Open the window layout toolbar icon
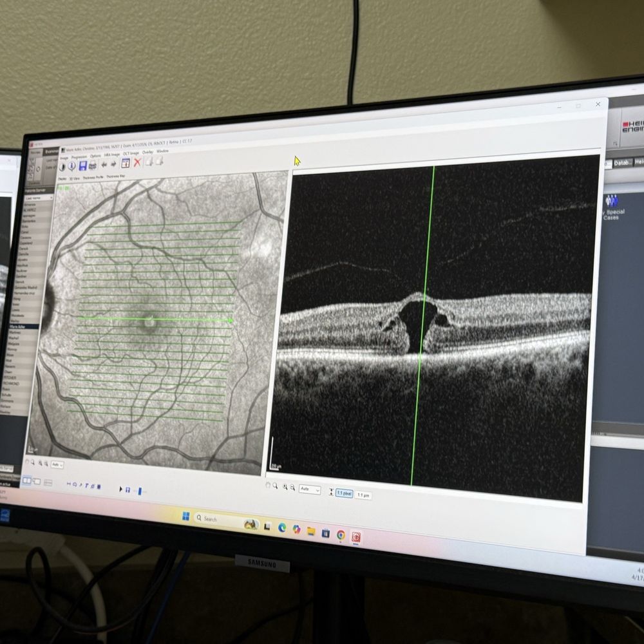Viewport: 644px width, 644px height. (x=126, y=163)
